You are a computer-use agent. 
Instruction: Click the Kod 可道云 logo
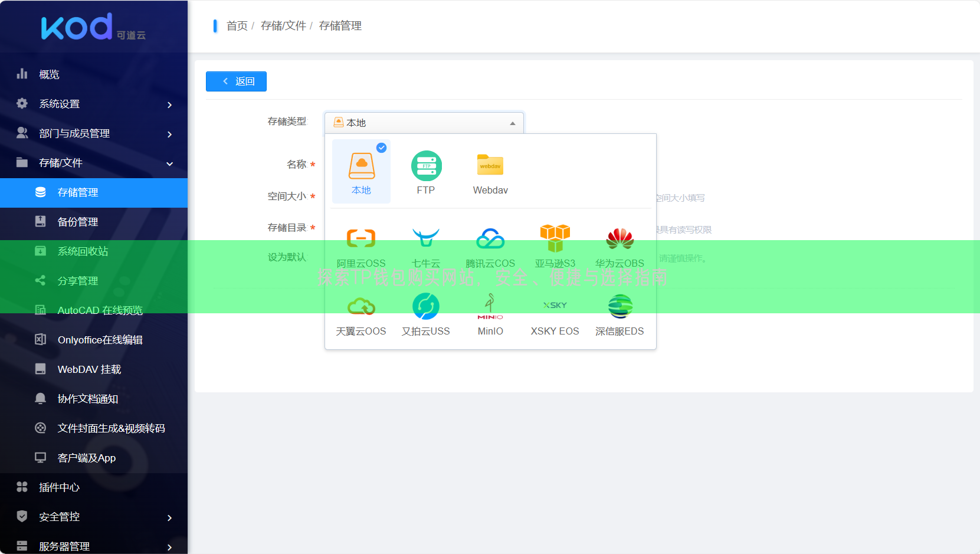[93, 27]
